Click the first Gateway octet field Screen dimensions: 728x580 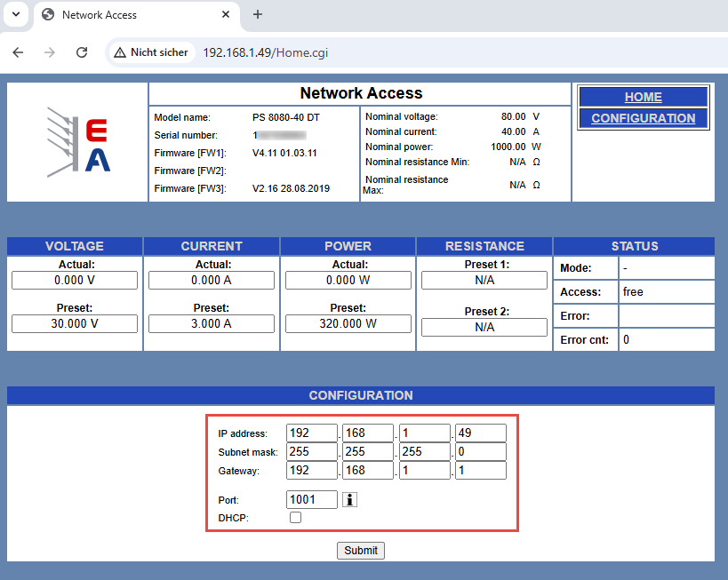312,471
